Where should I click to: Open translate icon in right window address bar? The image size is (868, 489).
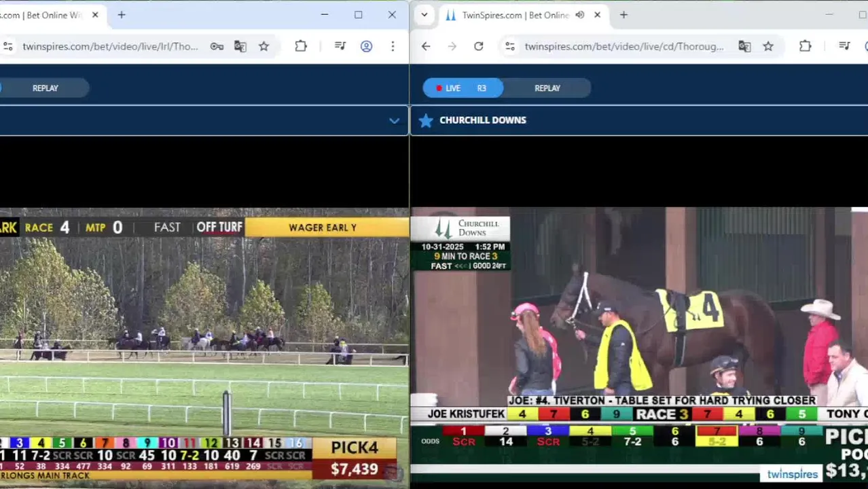[x=744, y=46]
